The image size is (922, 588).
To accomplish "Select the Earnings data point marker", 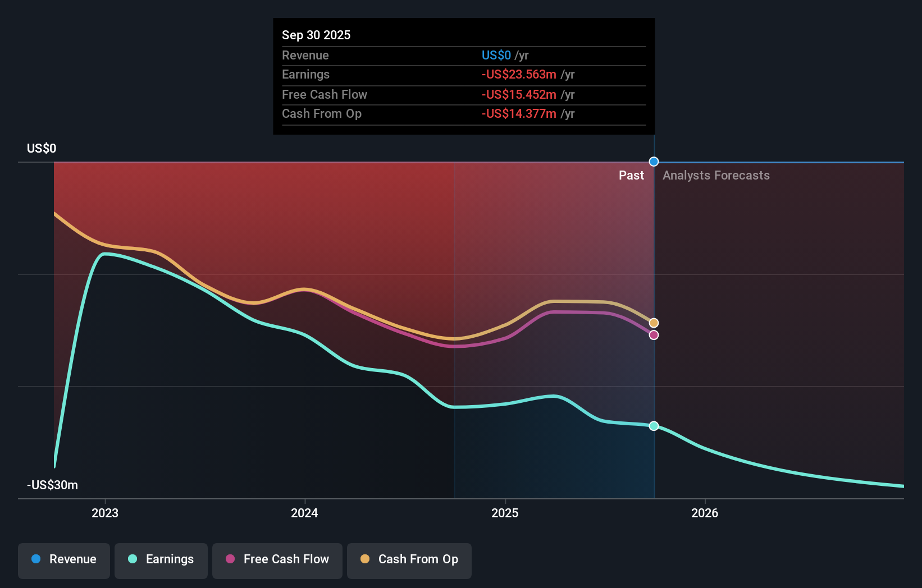I will click(x=653, y=426).
